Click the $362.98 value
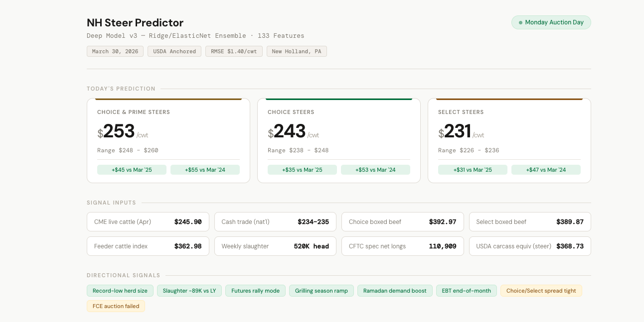The height and width of the screenshot is (322, 644). 188,246
